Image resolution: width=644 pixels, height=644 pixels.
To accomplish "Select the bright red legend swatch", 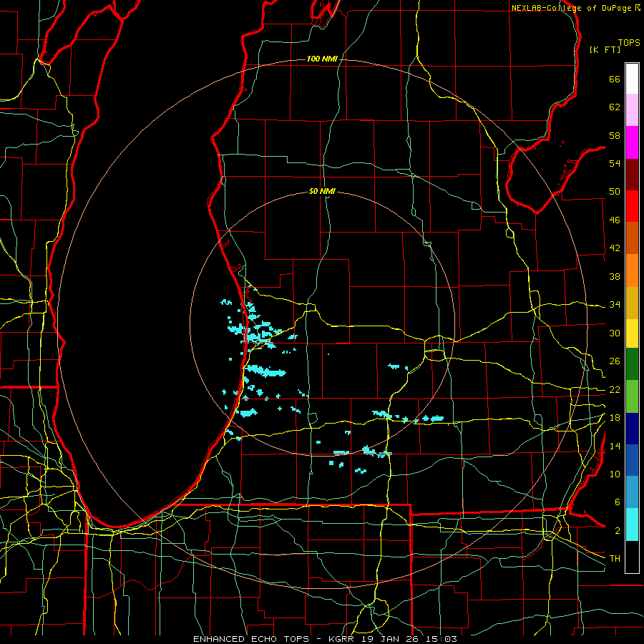I will click(632, 206).
